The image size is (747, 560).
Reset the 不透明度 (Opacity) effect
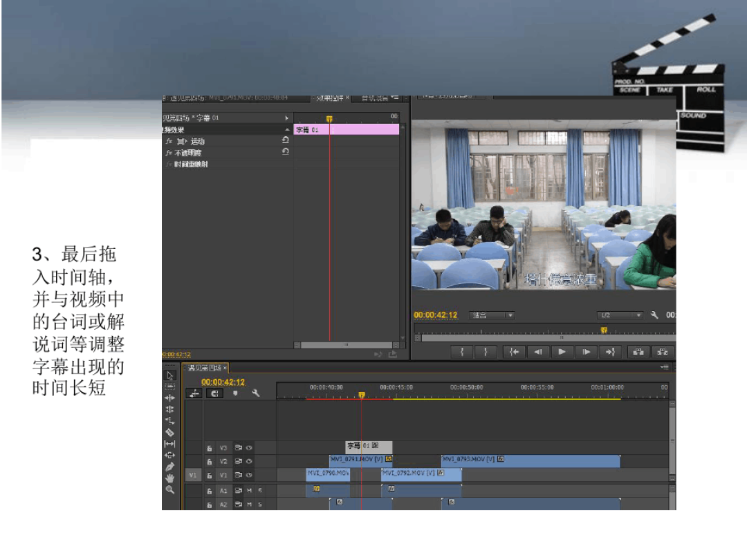click(x=286, y=151)
